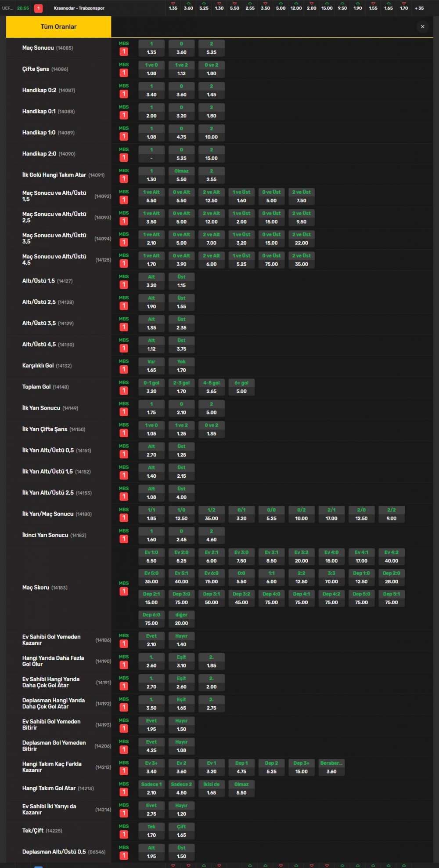Image resolution: width=439 pixels, height=868 pixels.
Task: Select the 2-3 gol option in Toplam Gol
Action: (x=181, y=387)
